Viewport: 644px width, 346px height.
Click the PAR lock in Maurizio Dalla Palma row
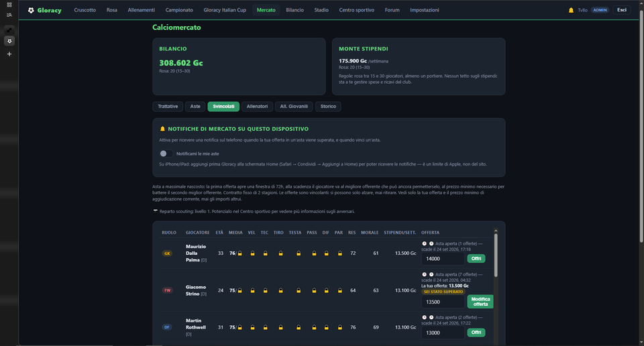click(x=339, y=253)
